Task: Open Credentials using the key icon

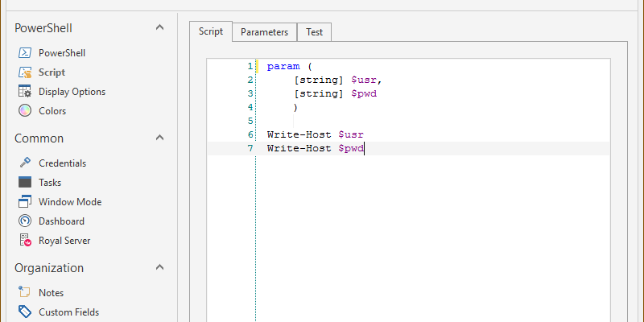Action: (24, 163)
